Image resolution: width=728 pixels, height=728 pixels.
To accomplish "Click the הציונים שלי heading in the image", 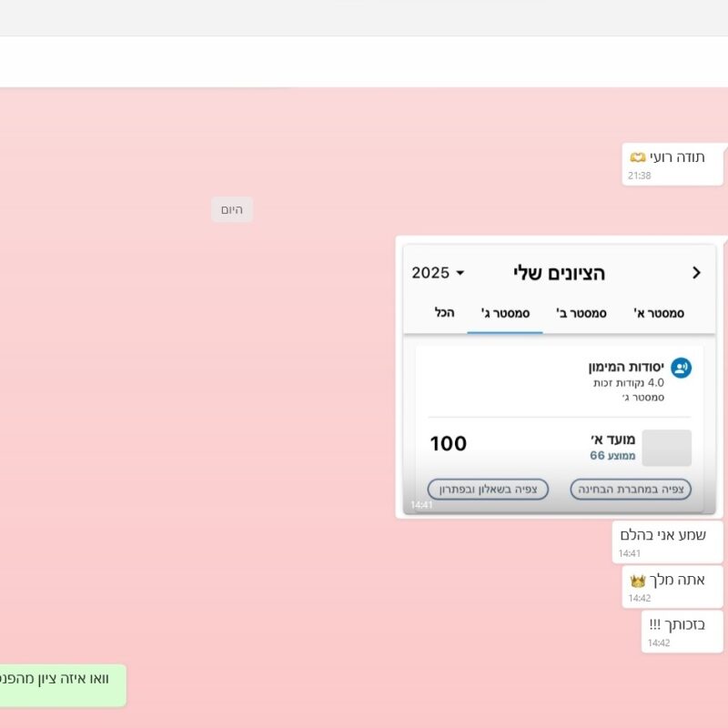I will (559, 273).
